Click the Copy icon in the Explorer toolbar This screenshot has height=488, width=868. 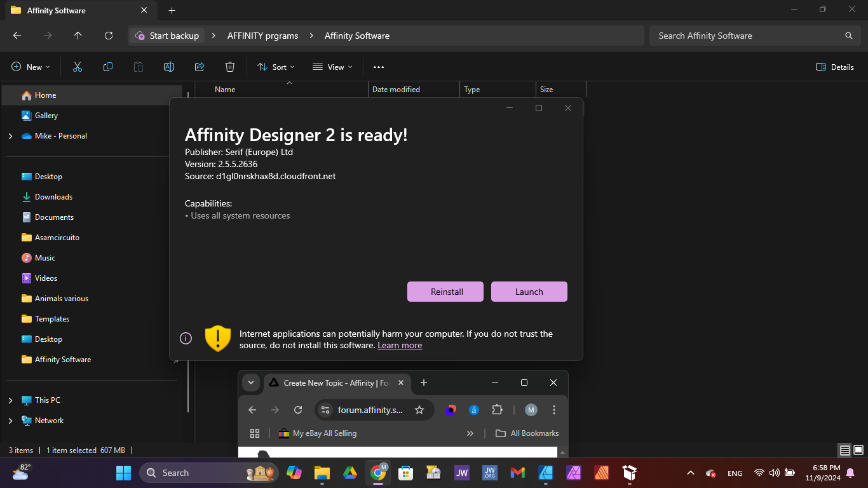click(108, 67)
